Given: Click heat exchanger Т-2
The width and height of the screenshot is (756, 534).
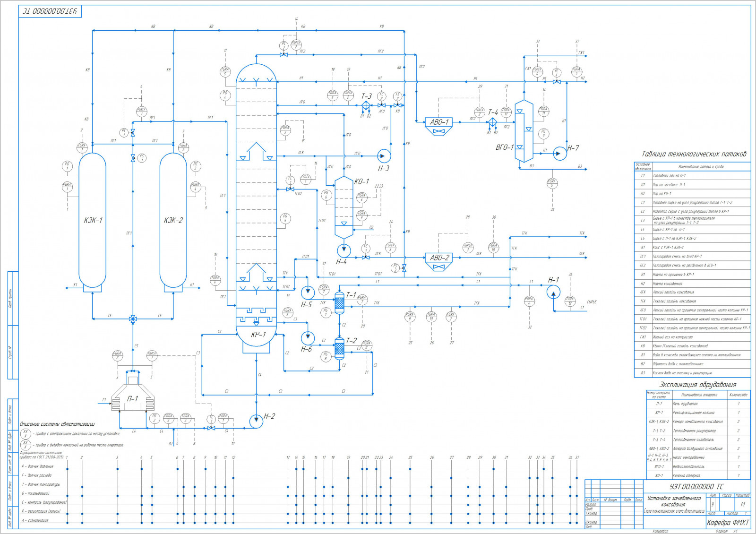Looking at the screenshot, I should [339, 349].
